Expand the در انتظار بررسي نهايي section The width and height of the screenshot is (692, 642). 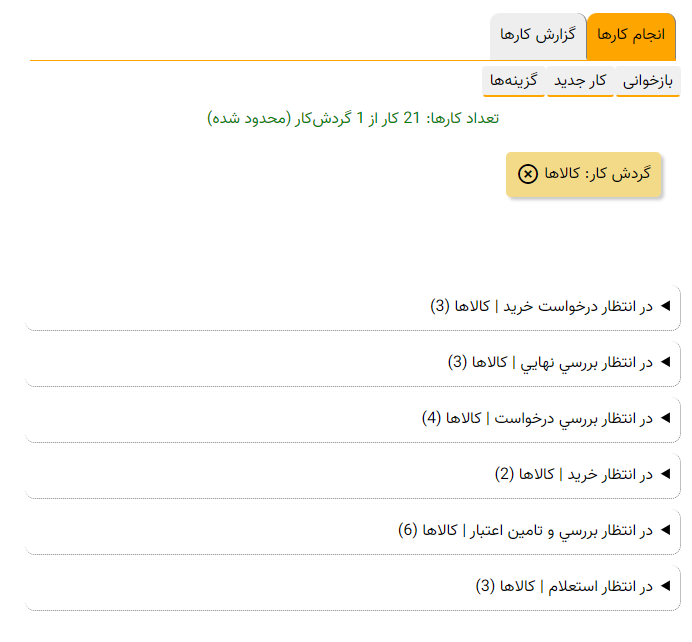coord(550,362)
